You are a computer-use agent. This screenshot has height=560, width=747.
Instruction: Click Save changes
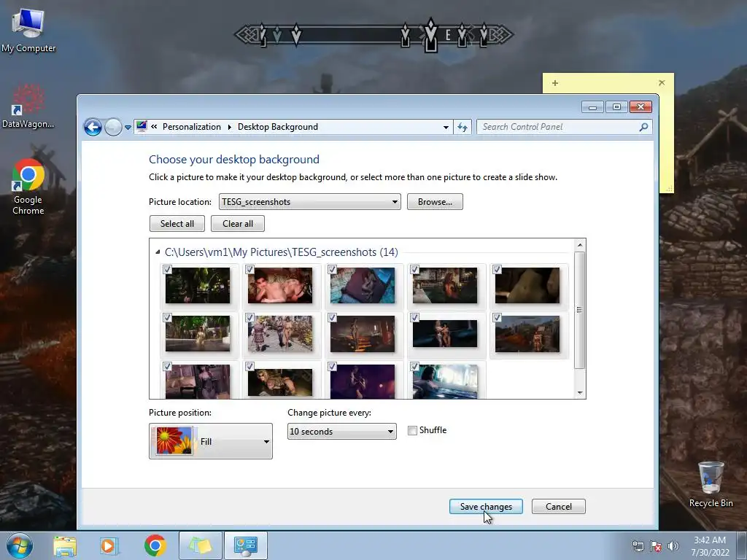tap(486, 507)
